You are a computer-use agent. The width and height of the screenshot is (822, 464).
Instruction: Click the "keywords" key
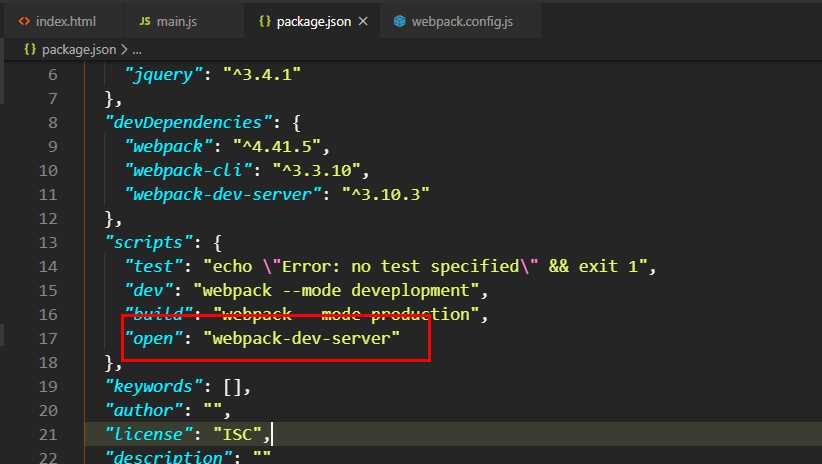[x=154, y=387]
